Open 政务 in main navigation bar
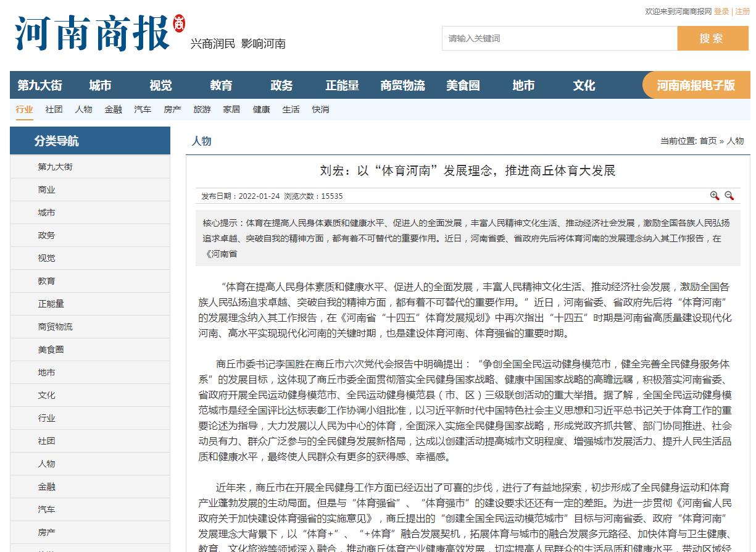 tap(281, 85)
